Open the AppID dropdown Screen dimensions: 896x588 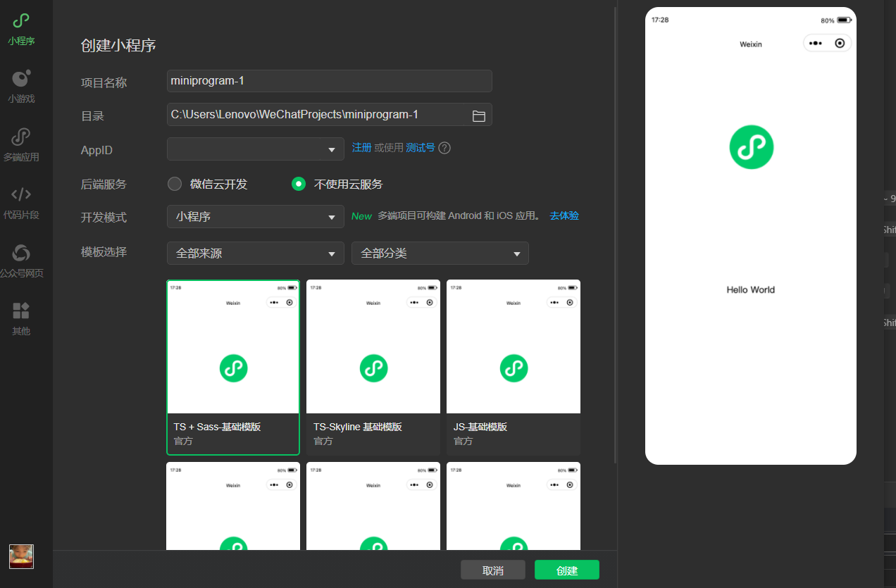tap(256, 149)
